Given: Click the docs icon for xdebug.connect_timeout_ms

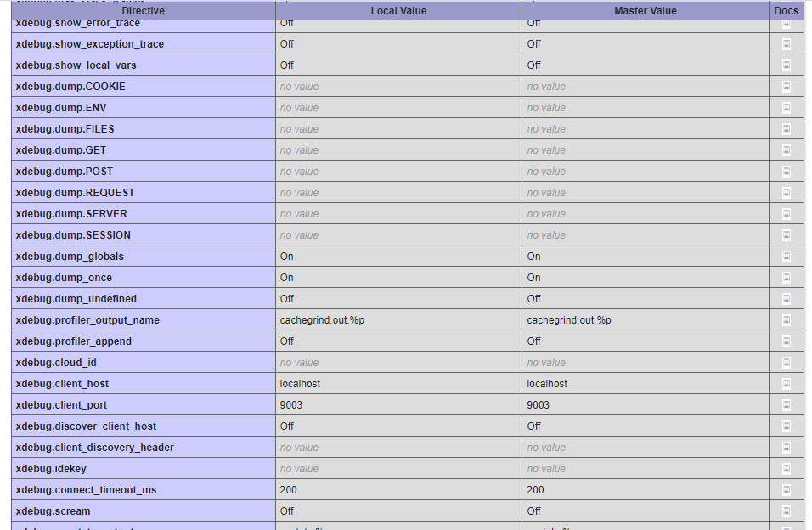Looking at the screenshot, I should (786, 489).
